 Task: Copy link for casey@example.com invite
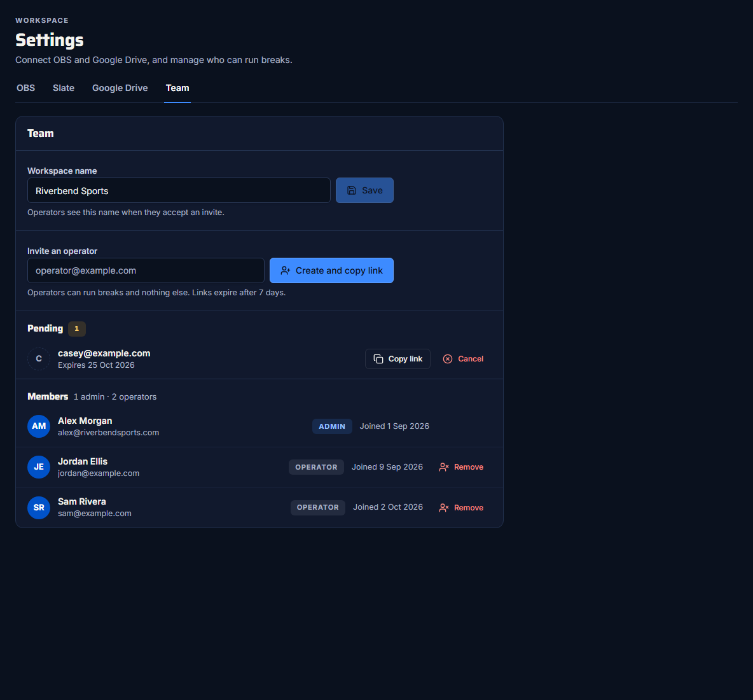(x=397, y=359)
